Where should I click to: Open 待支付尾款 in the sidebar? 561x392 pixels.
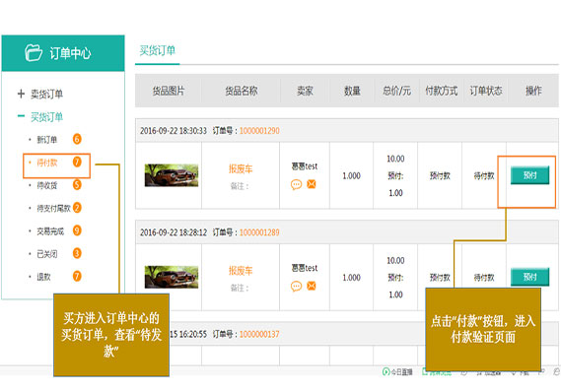[x=53, y=209]
